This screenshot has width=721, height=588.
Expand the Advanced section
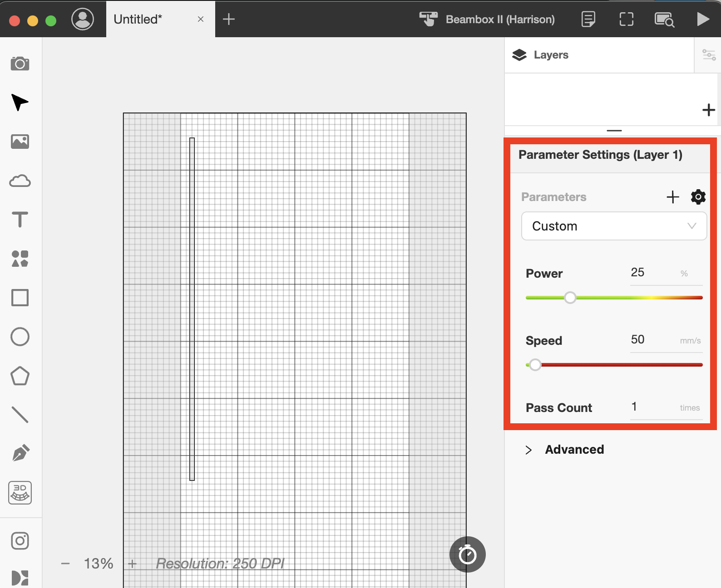(x=565, y=450)
